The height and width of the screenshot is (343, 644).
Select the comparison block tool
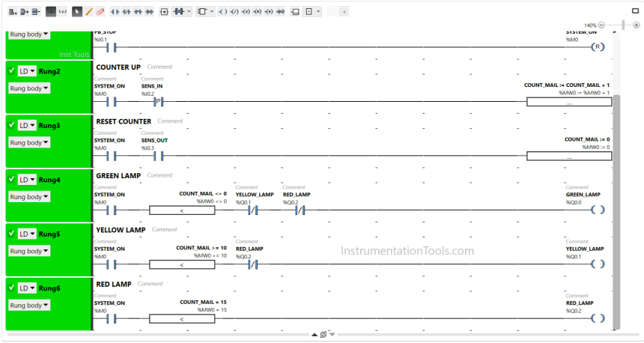[x=164, y=12]
